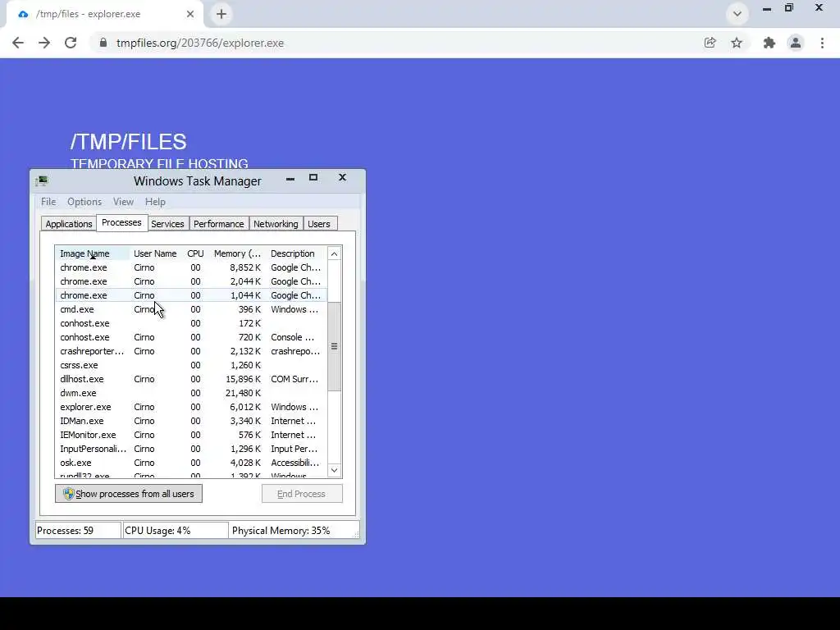The width and height of the screenshot is (840, 630).
Task: Open the Extensions puzzle icon
Action: (x=769, y=43)
